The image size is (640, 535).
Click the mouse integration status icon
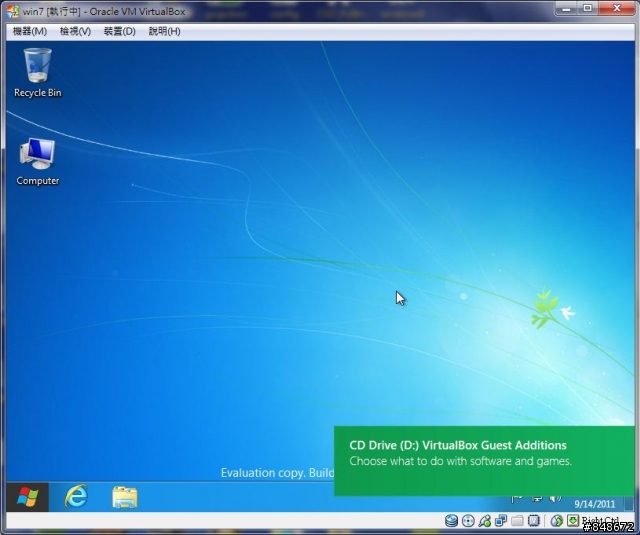click(557, 521)
